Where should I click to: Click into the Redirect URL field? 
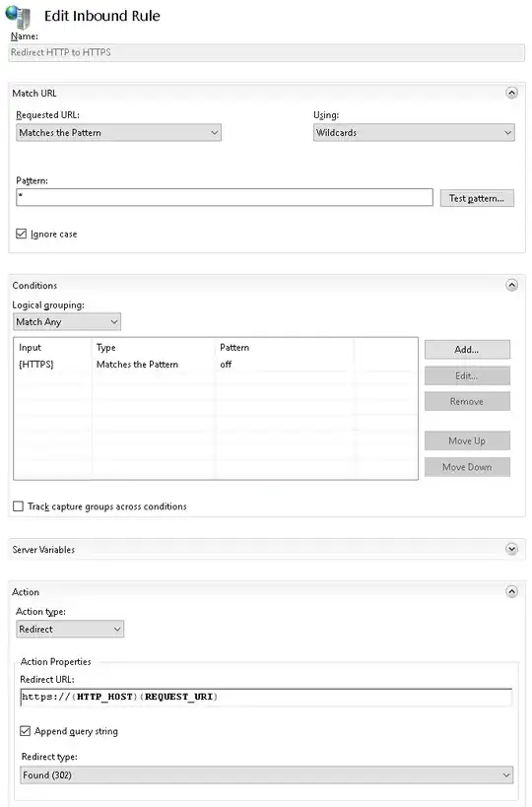point(266,697)
